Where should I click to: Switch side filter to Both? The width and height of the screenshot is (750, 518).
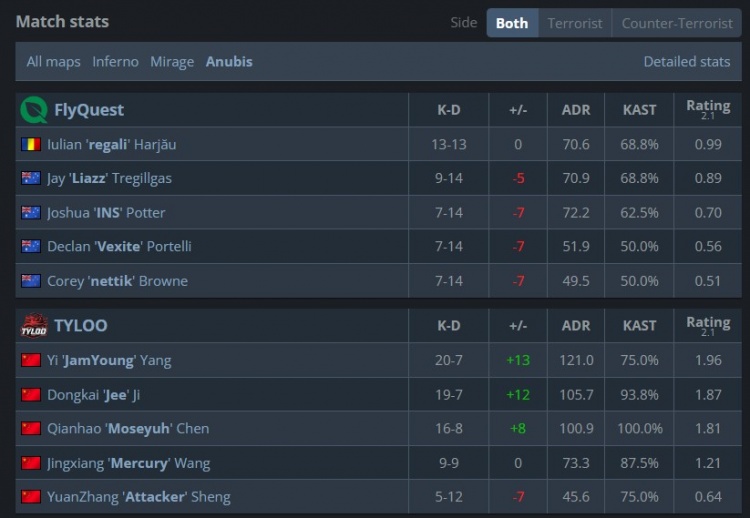(512, 23)
